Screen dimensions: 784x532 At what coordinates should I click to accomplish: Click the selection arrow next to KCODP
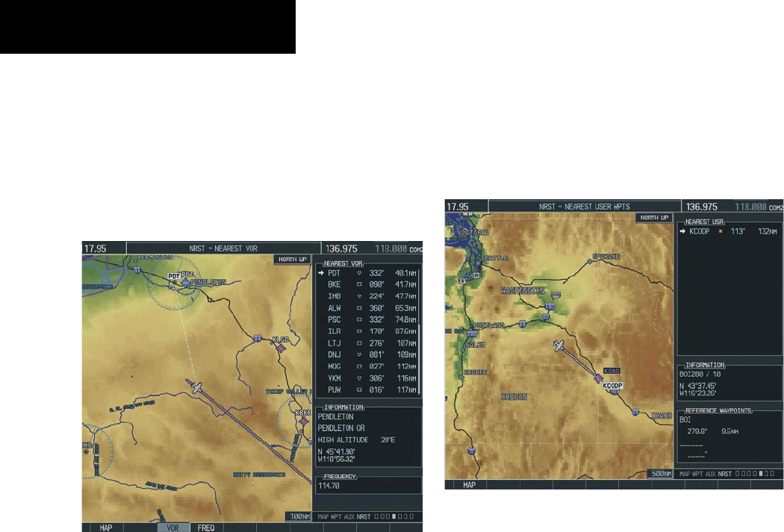682,231
